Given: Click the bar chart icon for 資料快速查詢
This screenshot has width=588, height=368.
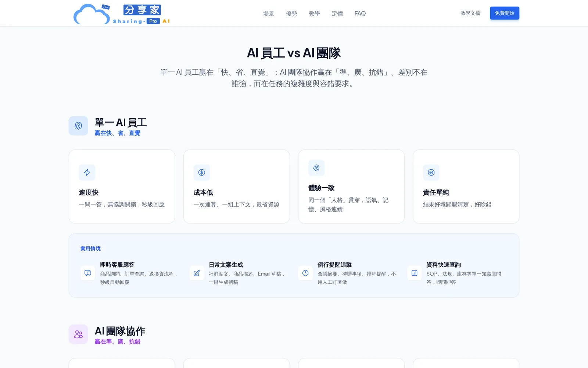Looking at the screenshot, I should (414, 273).
